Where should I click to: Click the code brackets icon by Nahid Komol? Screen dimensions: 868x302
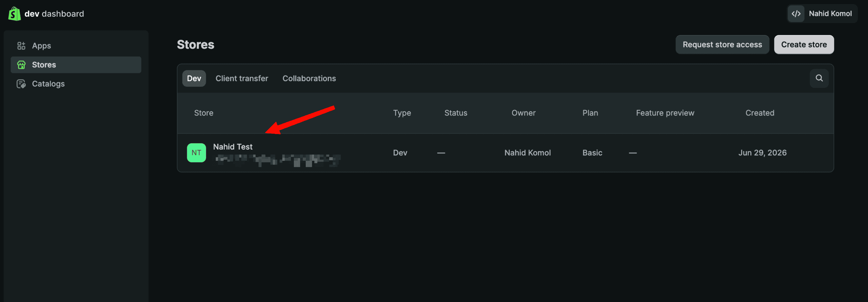pos(796,14)
